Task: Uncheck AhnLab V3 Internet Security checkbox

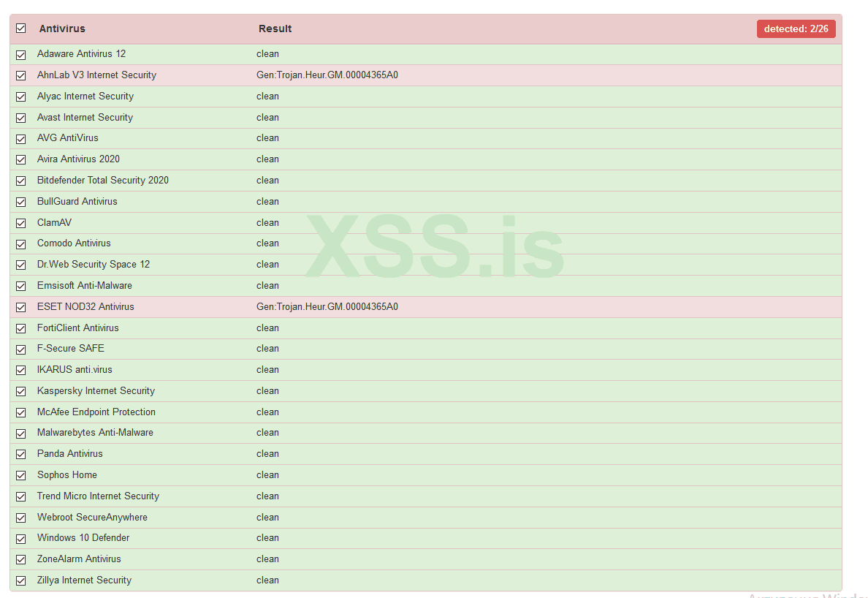Action: click(x=21, y=75)
